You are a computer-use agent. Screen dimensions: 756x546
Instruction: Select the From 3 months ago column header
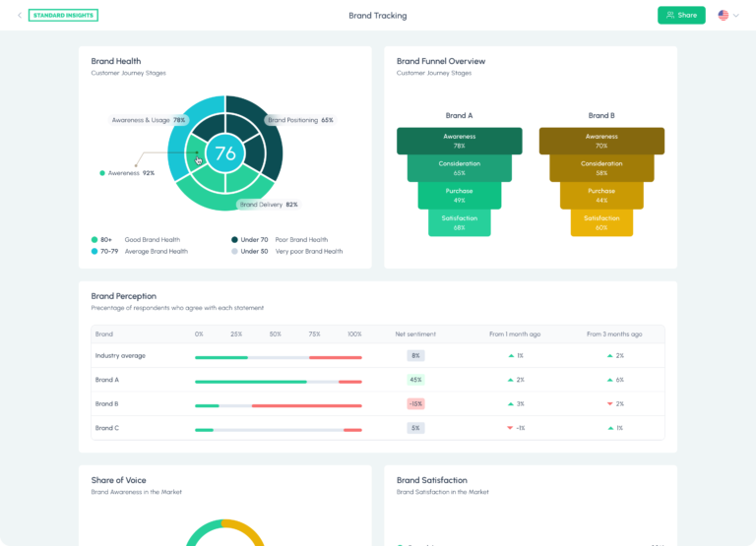(614, 334)
